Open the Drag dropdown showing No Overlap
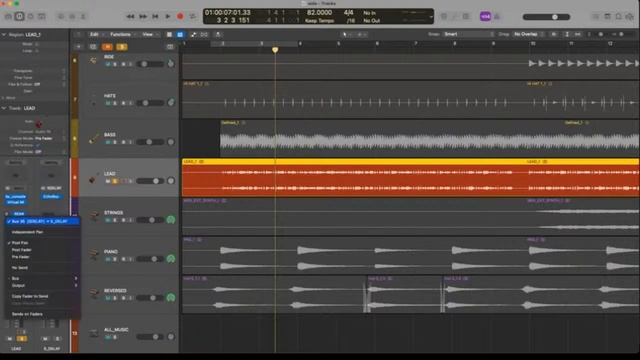640x360 pixels. [529, 34]
